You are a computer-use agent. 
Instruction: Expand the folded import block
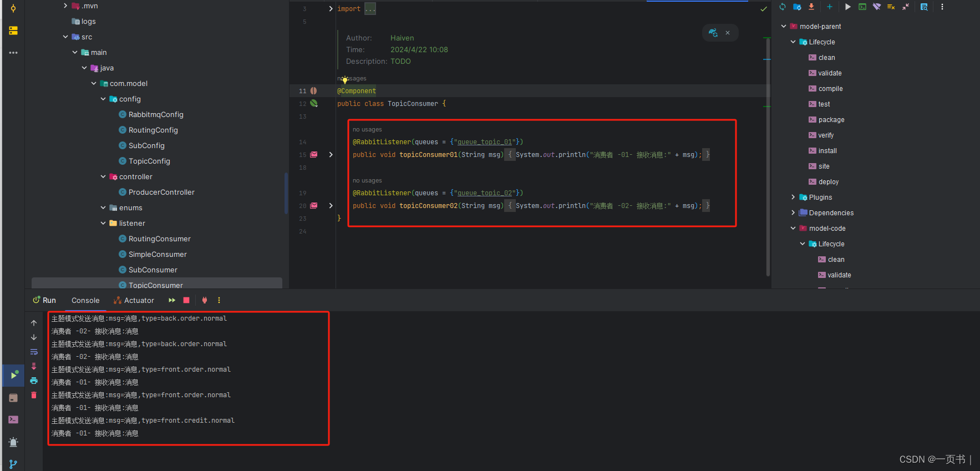coord(331,9)
